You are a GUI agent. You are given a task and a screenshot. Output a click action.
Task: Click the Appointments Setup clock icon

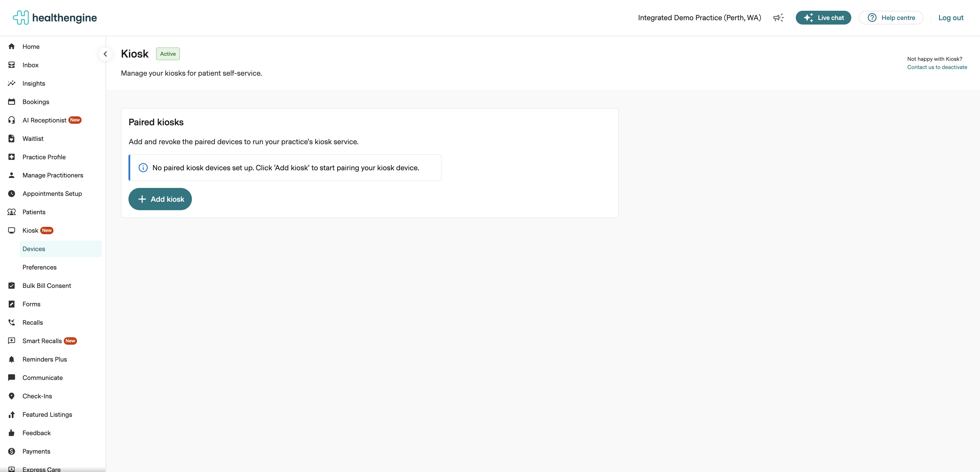pyautogui.click(x=12, y=194)
